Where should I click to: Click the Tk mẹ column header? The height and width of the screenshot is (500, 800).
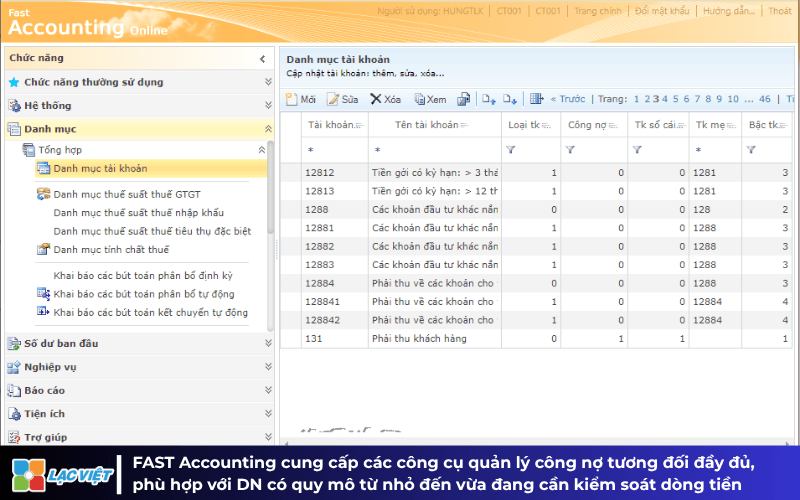click(x=715, y=125)
